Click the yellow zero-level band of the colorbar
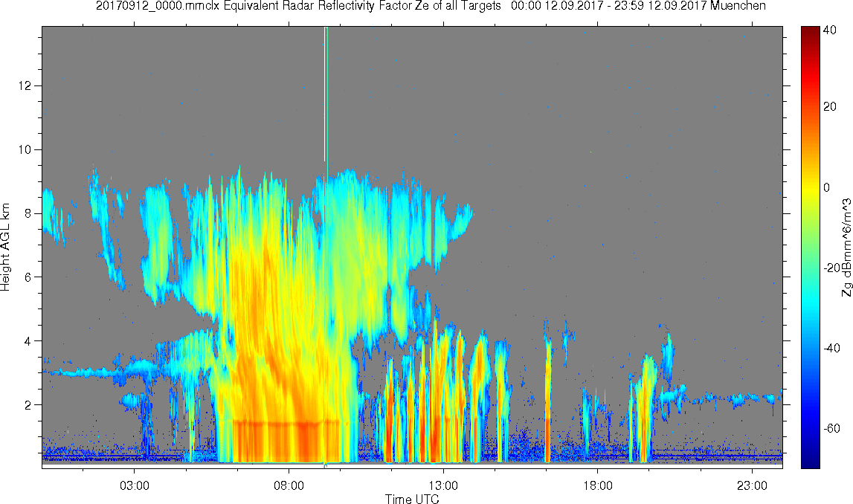This screenshot has width=853, height=504. click(x=810, y=187)
